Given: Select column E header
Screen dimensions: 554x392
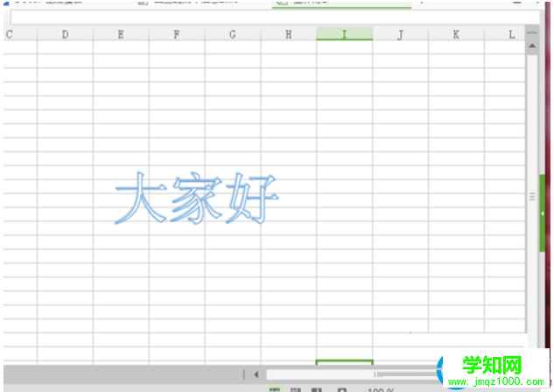Looking at the screenshot, I should click(121, 34).
